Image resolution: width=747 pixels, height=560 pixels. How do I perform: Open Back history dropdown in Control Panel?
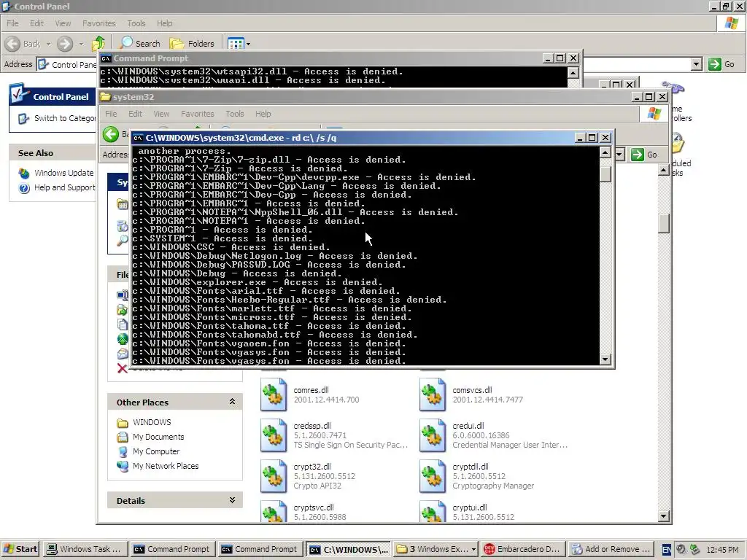[x=49, y=44]
